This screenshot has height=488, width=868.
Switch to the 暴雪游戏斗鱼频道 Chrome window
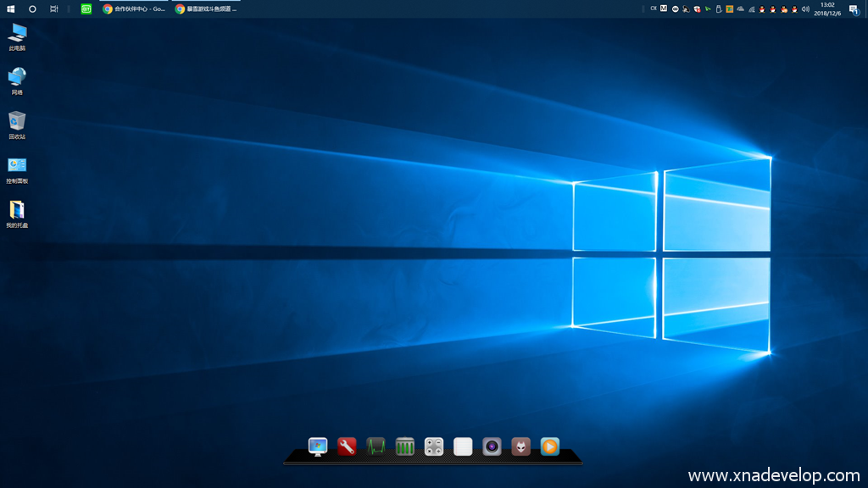point(206,8)
